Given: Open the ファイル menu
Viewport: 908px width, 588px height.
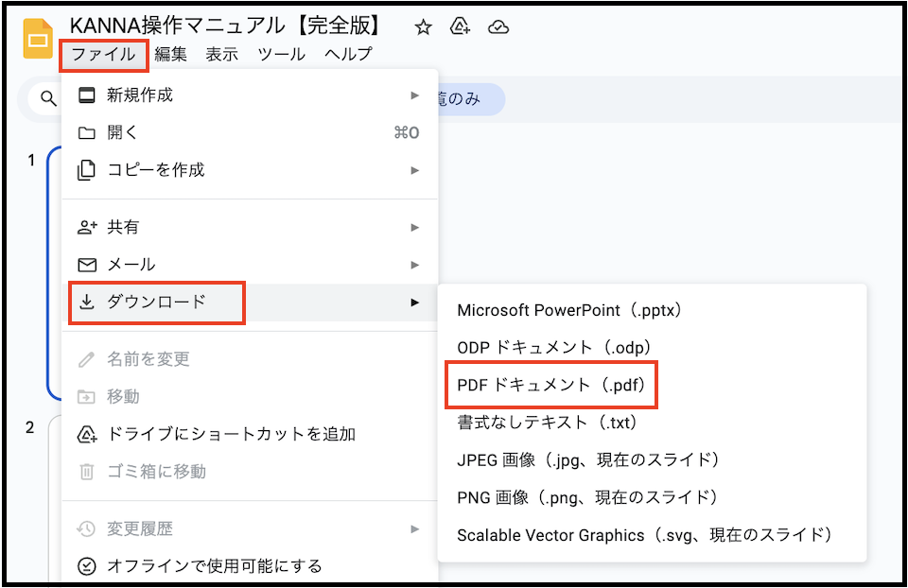Looking at the screenshot, I should tap(103, 55).
